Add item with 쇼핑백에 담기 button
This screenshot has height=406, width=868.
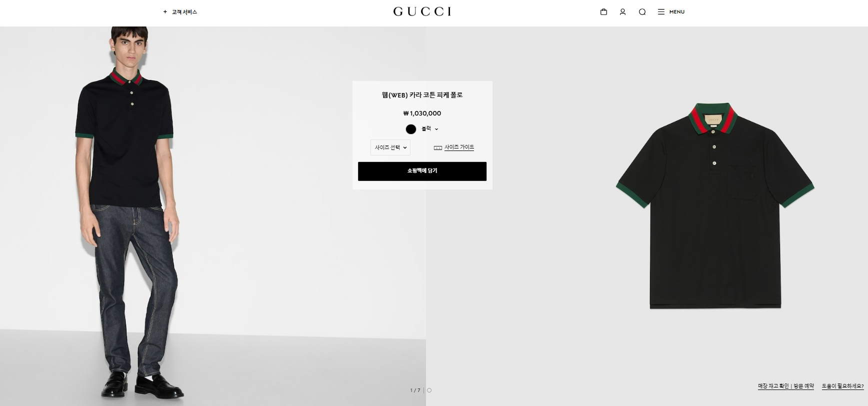coord(422,171)
